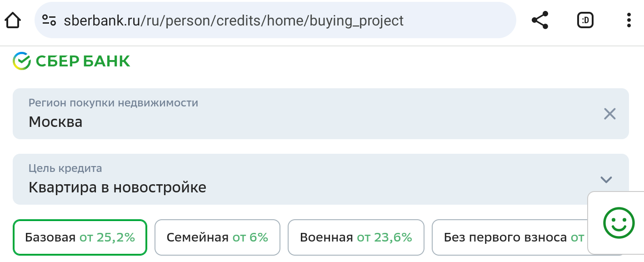Select the Семейная от 6% option
The image size is (644, 262).
[217, 237]
